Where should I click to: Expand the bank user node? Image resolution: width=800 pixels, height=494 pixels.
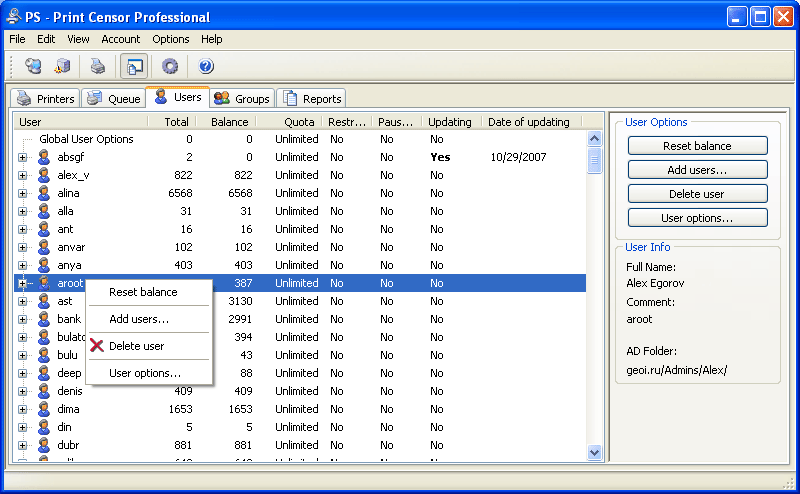pos(22,319)
